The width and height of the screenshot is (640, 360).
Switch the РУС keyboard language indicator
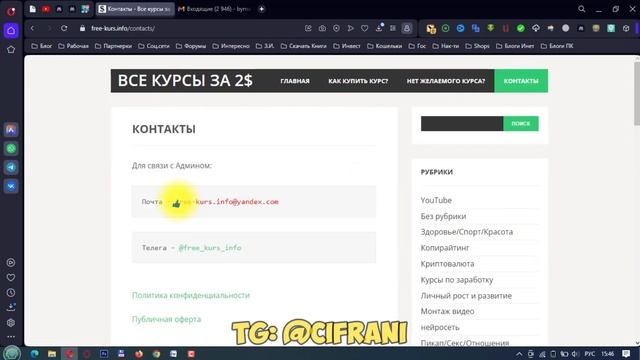click(589, 354)
